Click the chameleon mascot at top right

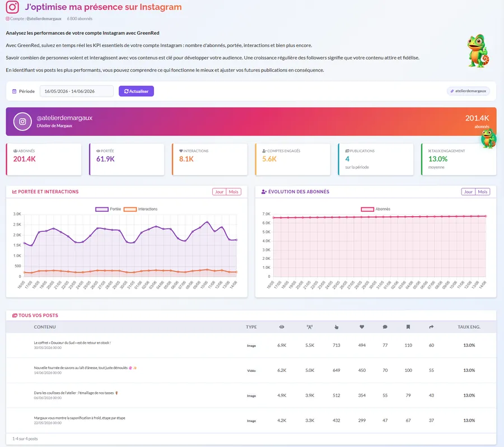(478, 51)
